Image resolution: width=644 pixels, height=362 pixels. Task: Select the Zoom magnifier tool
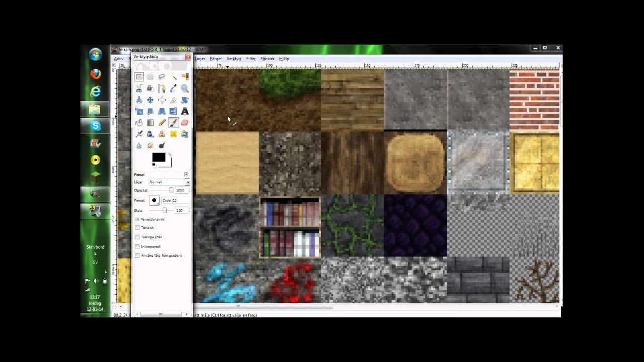point(185,88)
